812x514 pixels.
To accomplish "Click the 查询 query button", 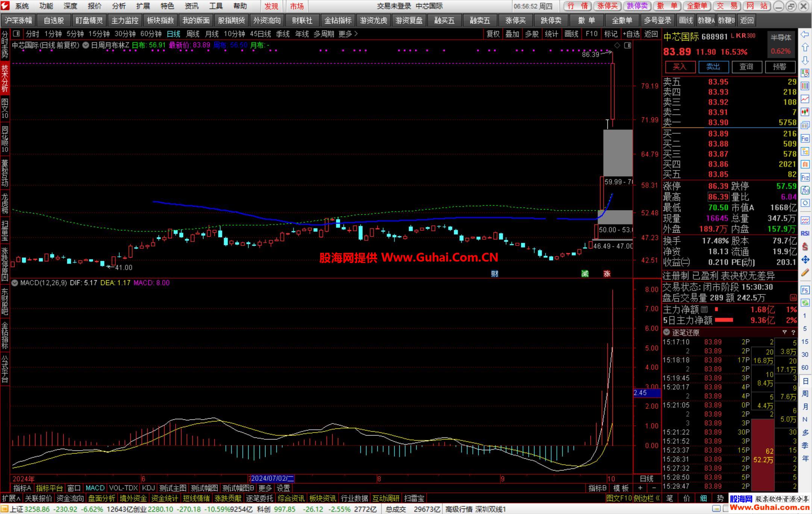I will coord(746,67).
